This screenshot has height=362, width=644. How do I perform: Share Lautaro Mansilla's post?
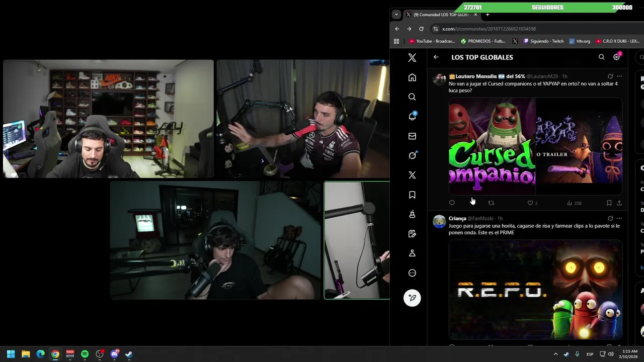click(x=619, y=203)
